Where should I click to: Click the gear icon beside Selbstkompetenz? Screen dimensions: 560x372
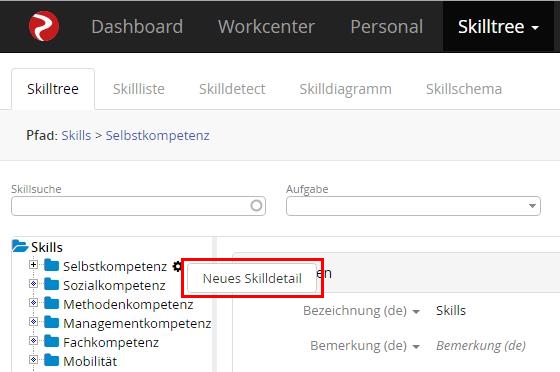[x=177, y=266]
